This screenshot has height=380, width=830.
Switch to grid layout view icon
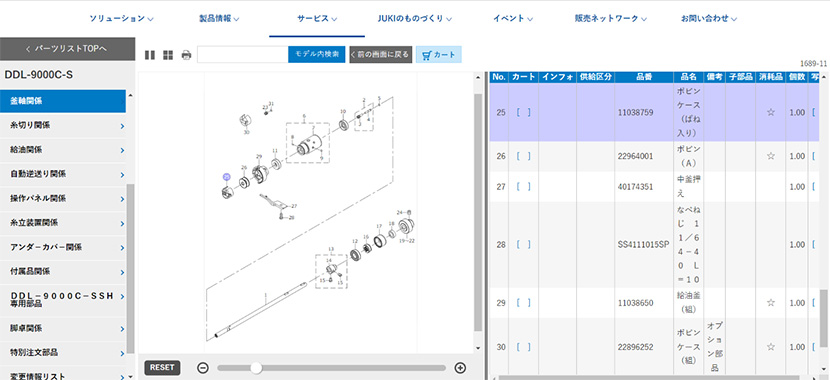(x=168, y=55)
